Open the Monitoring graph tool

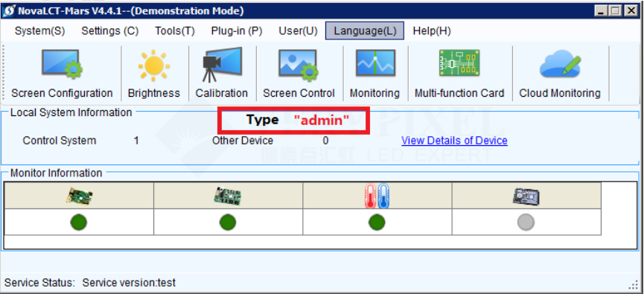(374, 73)
